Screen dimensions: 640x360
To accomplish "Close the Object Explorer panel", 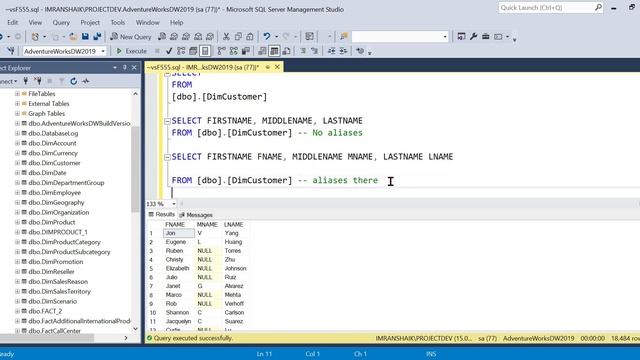I will [134, 68].
